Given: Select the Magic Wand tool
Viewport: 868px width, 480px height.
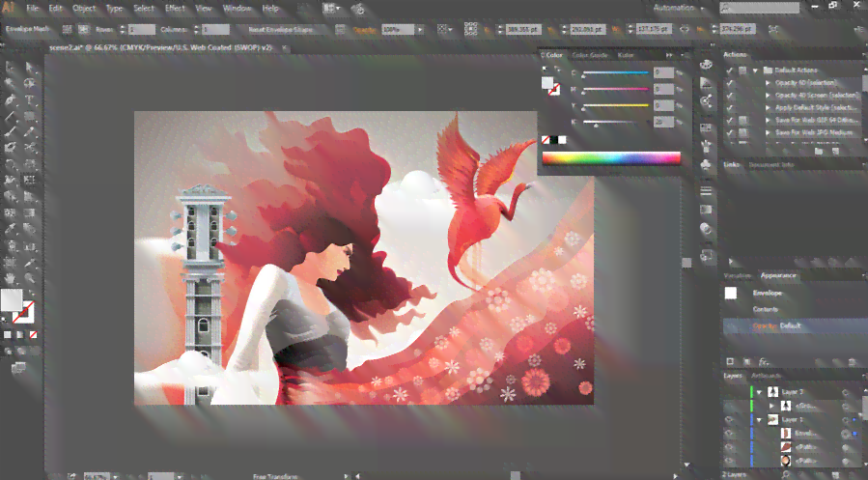Looking at the screenshot, I should point(11,84).
